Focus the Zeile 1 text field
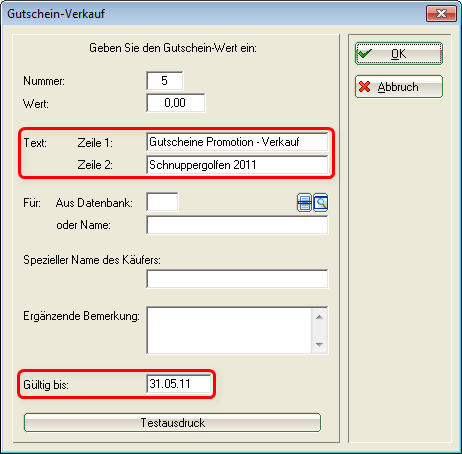462x454 pixels. (x=237, y=142)
